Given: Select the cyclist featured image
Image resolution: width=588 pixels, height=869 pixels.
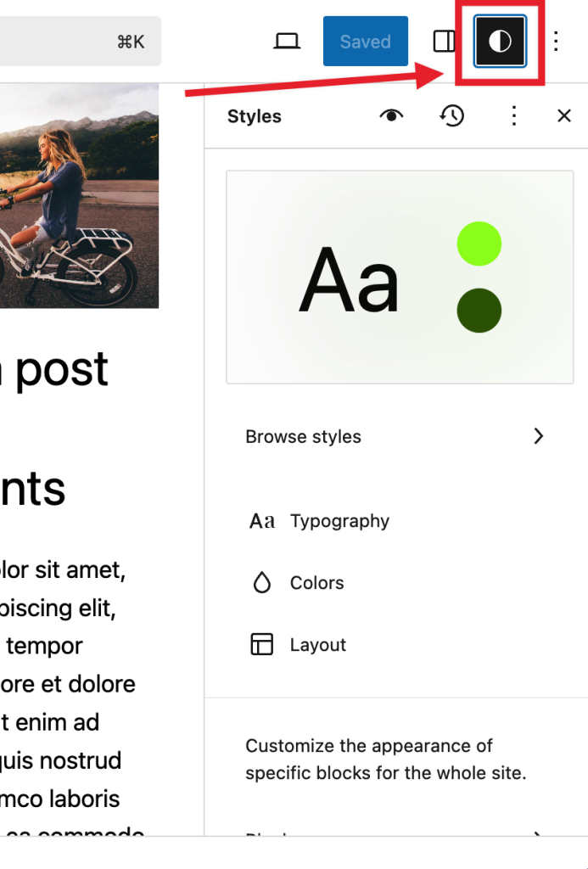Looking at the screenshot, I should click(x=79, y=195).
